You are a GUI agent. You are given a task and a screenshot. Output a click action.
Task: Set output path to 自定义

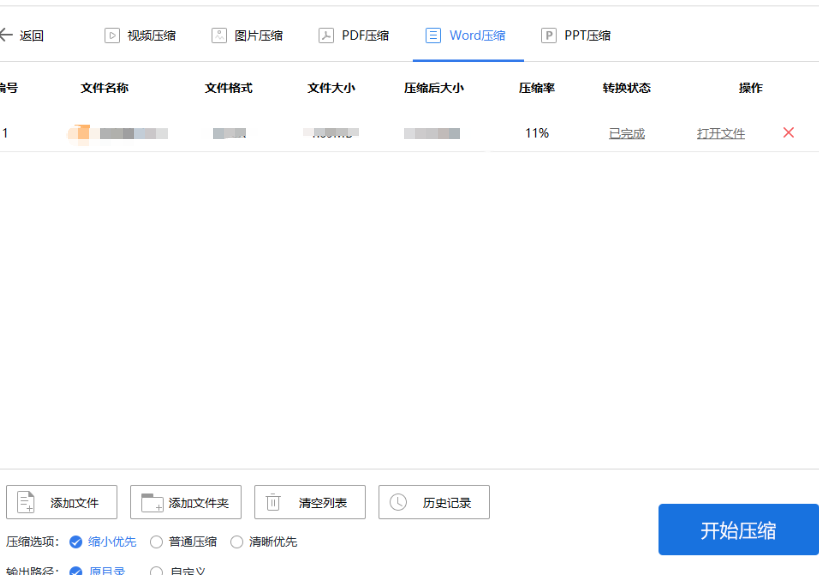click(x=178, y=570)
